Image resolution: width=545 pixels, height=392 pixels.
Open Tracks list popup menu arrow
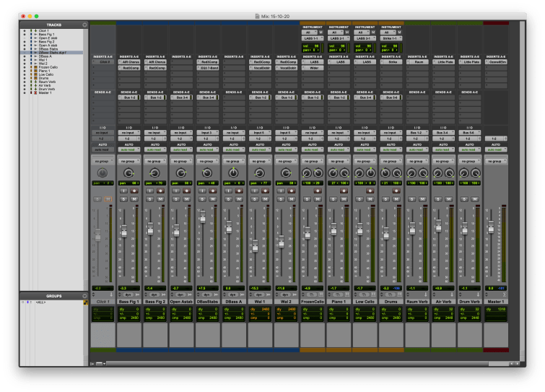click(x=84, y=25)
